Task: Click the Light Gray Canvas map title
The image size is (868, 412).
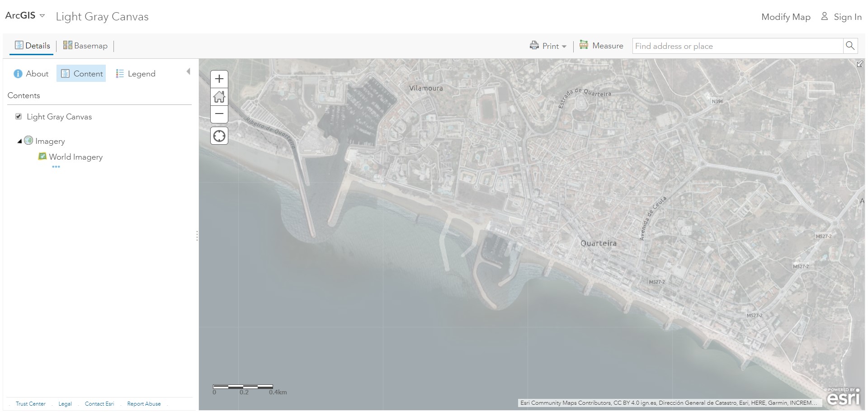Action: pos(102,17)
